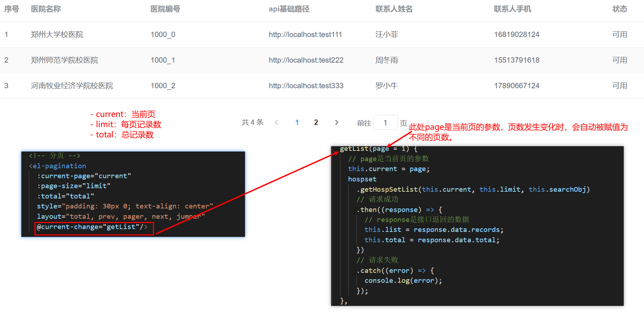This screenshot has width=644, height=313.
Task: Click contact name 罗小牛
Action: pos(387,86)
